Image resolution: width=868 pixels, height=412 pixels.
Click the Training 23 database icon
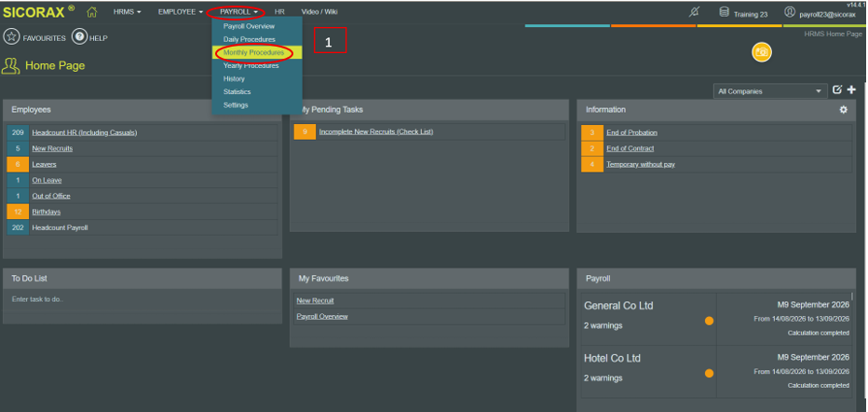coord(724,11)
